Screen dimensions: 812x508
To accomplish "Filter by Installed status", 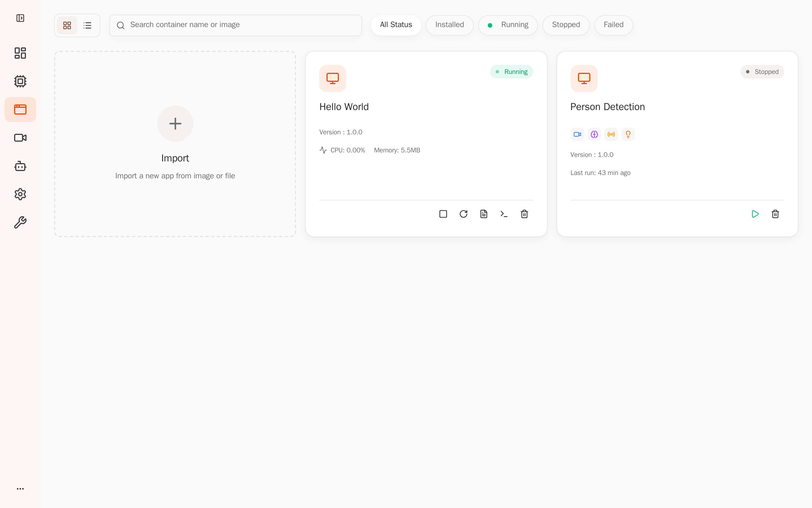I will point(450,25).
